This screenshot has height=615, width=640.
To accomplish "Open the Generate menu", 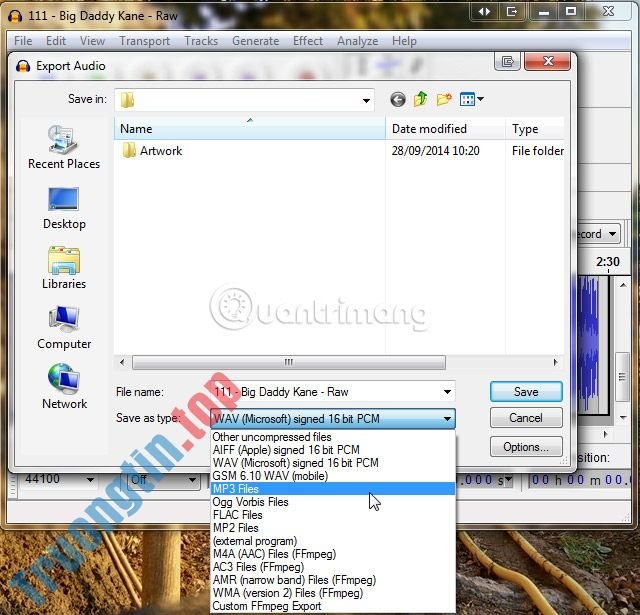I will coord(256,41).
